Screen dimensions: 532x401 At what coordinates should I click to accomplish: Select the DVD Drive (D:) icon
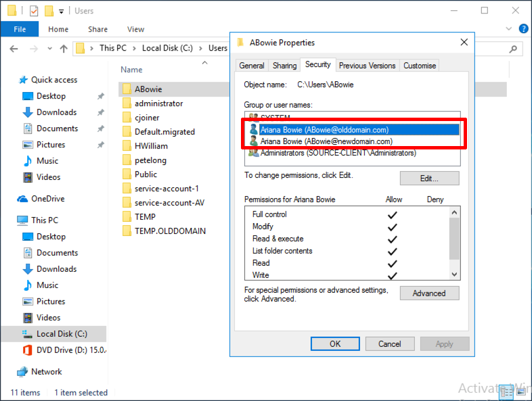point(27,350)
